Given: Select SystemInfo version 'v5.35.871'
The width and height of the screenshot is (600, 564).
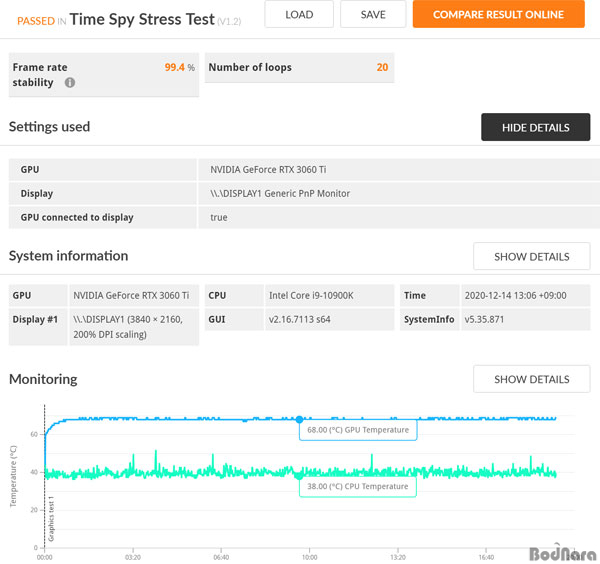Looking at the screenshot, I should point(484,319).
